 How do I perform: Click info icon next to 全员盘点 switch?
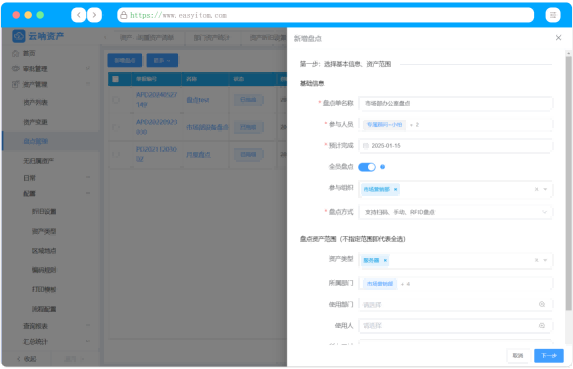click(x=382, y=167)
